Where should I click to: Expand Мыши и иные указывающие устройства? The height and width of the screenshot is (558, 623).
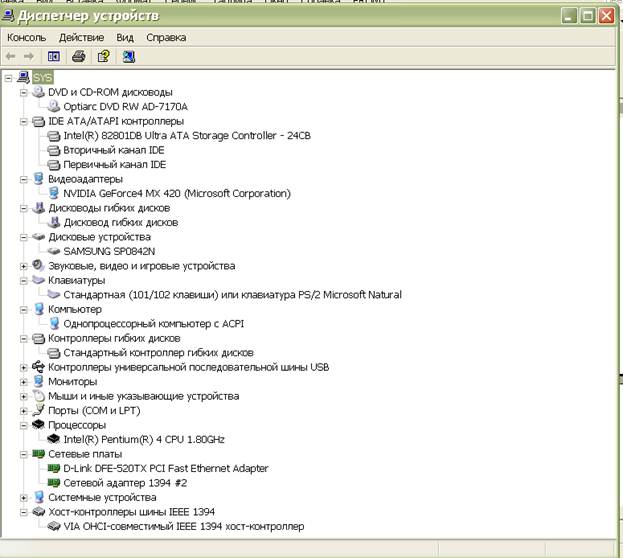click(x=24, y=396)
